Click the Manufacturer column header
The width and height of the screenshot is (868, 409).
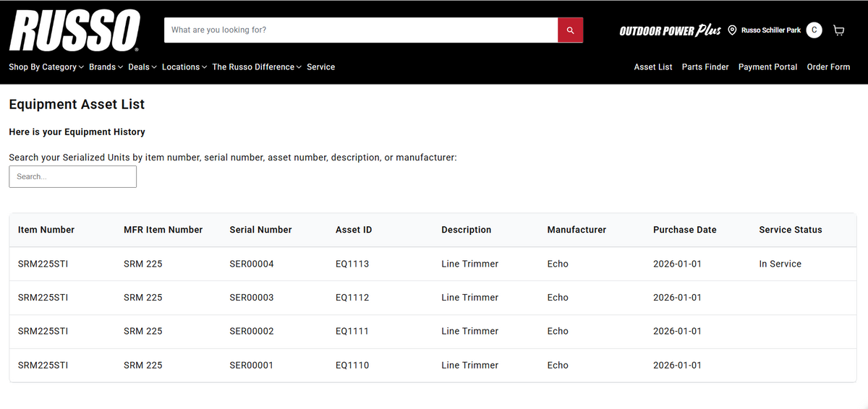coord(576,230)
